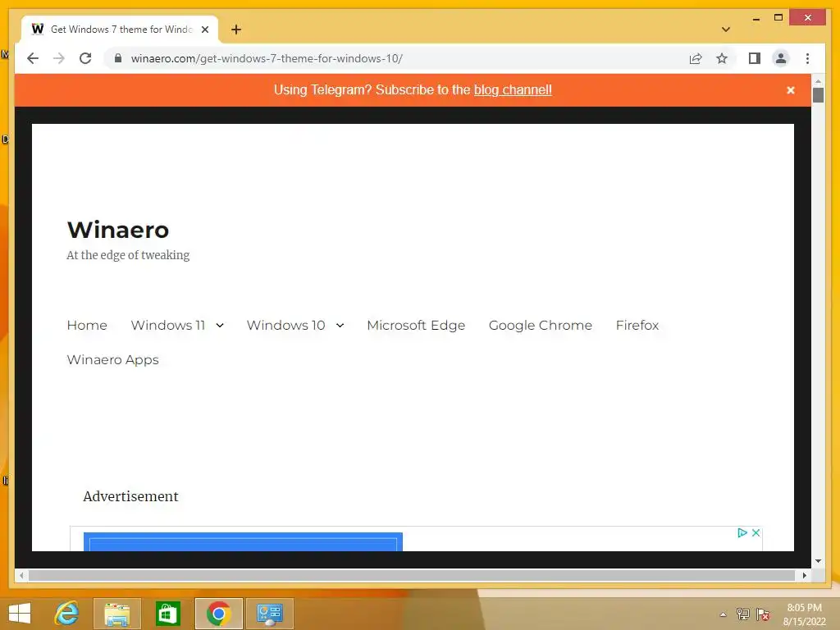The width and height of the screenshot is (840, 630).
Task: Click the scroll right arrow
Action: coord(804,575)
